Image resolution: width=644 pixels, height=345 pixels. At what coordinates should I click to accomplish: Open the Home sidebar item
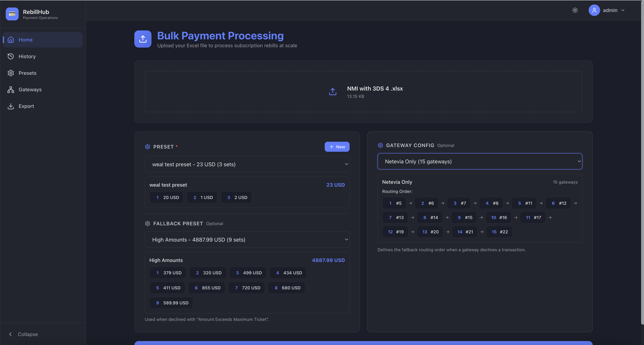click(x=43, y=40)
